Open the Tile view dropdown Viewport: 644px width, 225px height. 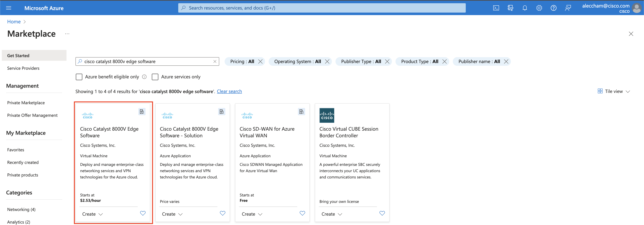[613, 91]
